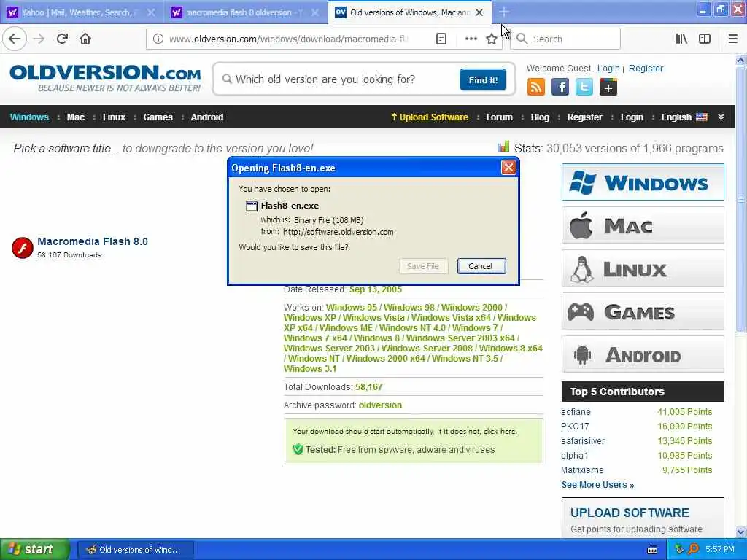Open the Firefox hamburger menu
The width and height of the screenshot is (747, 560).
(733, 39)
